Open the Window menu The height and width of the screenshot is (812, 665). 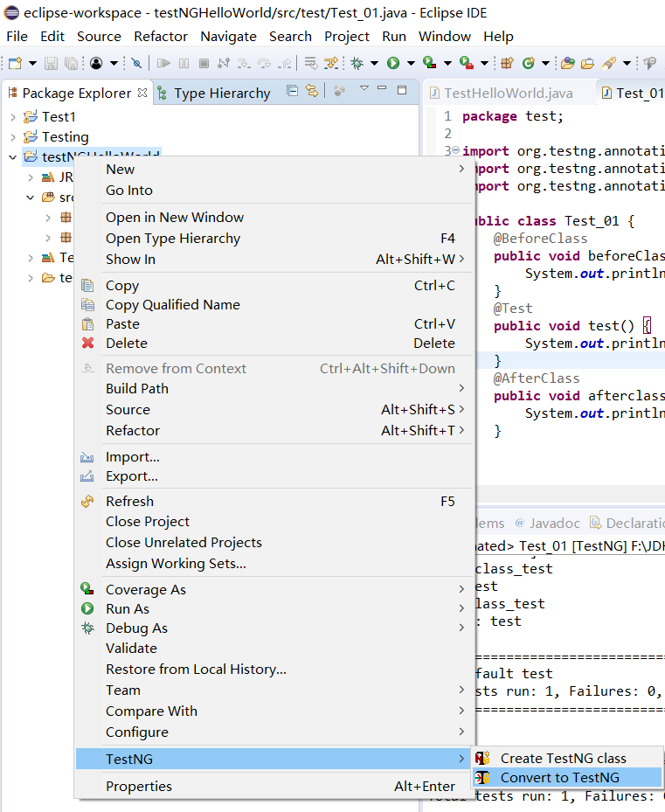[x=445, y=36]
